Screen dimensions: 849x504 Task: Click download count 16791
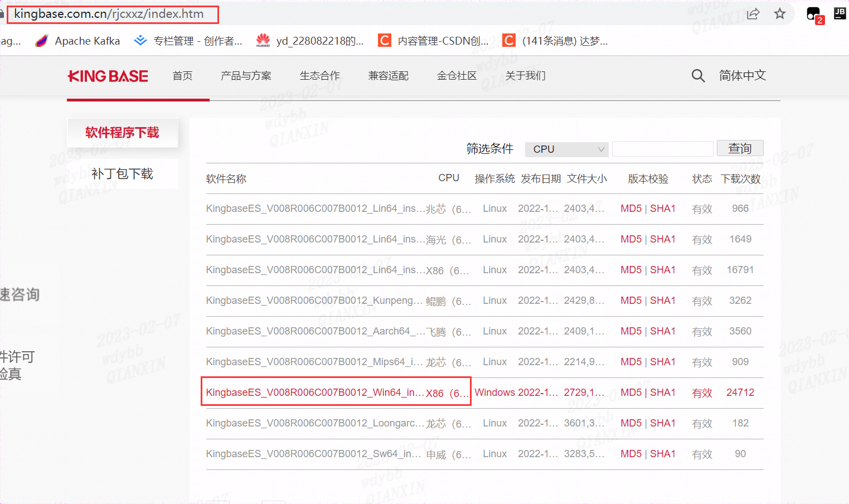coord(740,270)
